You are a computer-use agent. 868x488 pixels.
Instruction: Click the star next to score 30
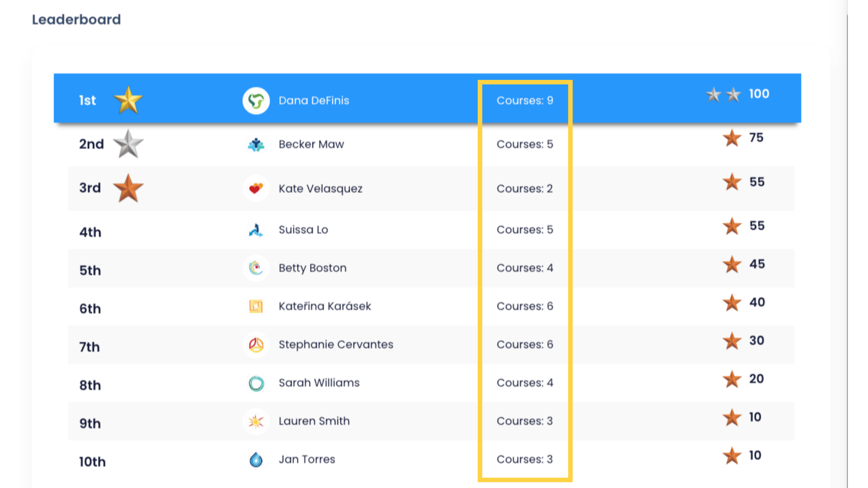732,341
